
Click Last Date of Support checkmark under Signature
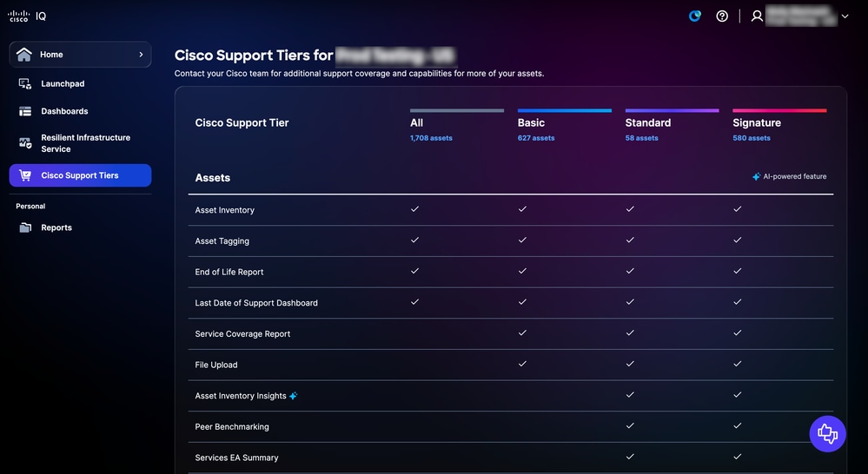coord(737,302)
